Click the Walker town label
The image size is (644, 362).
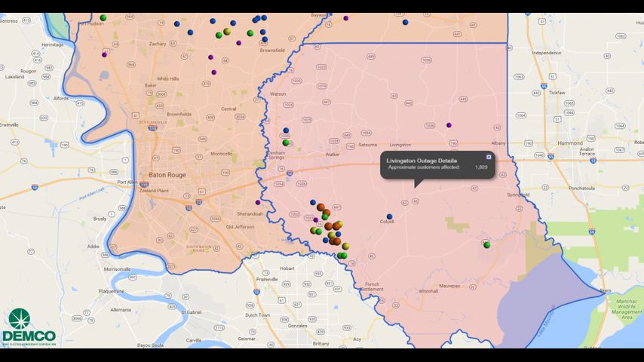[x=333, y=154]
